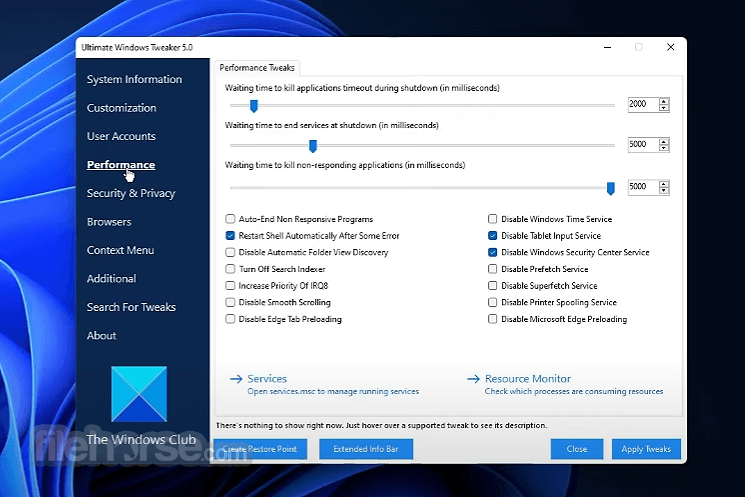Decrease kill applications timeout with down arrow

(x=664, y=108)
